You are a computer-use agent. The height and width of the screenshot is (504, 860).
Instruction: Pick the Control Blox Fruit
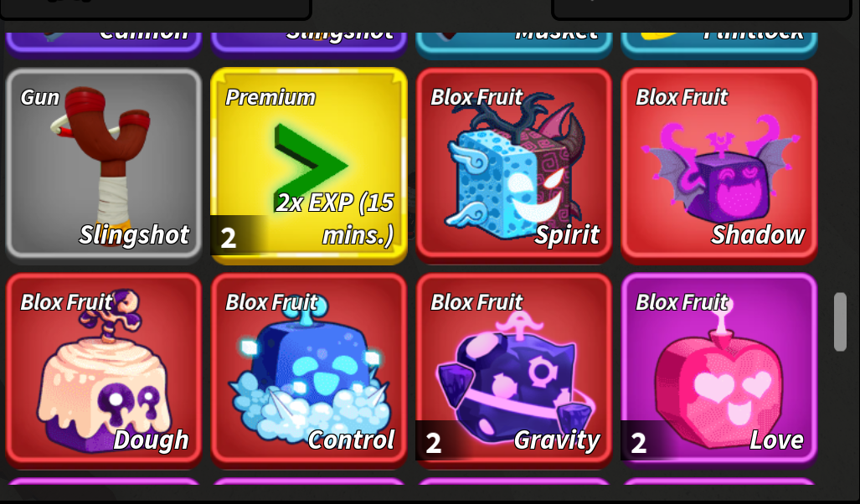click(x=309, y=369)
